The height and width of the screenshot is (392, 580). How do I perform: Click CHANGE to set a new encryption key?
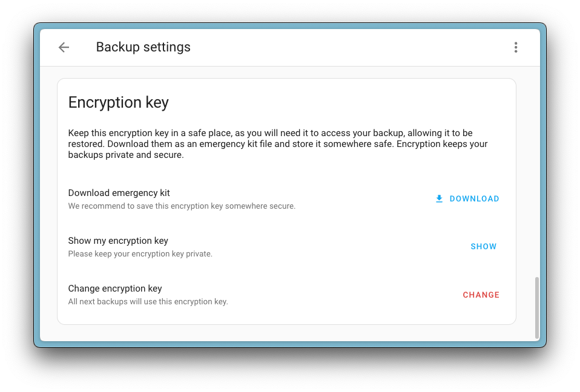pos(481,295)
